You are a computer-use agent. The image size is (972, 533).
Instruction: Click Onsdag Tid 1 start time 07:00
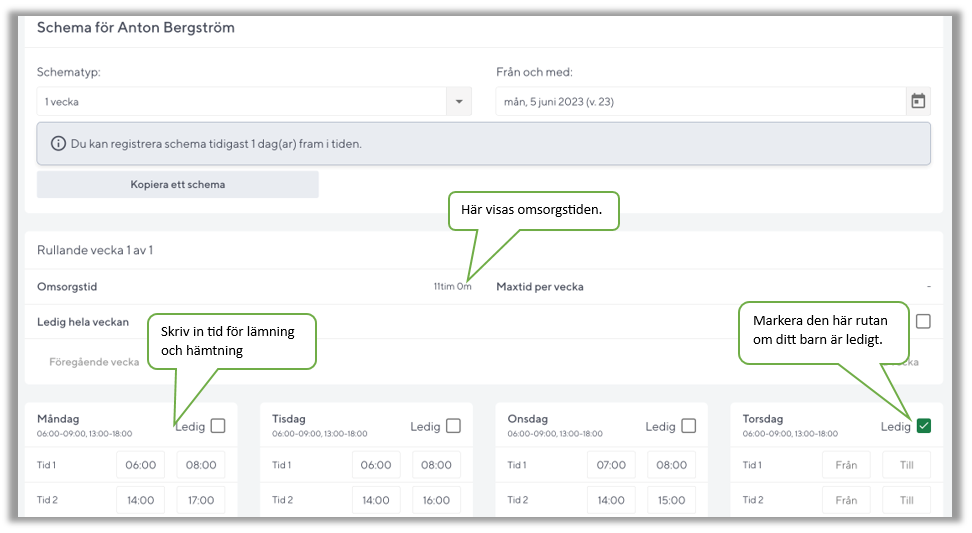coord(611,465)
